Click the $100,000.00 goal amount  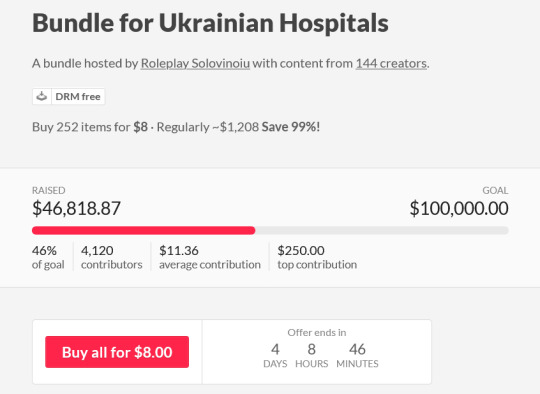point(459,208)
